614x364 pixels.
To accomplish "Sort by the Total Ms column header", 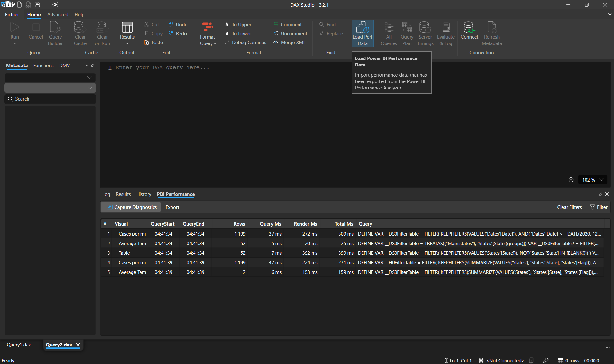I will click(x=338, y=224).
